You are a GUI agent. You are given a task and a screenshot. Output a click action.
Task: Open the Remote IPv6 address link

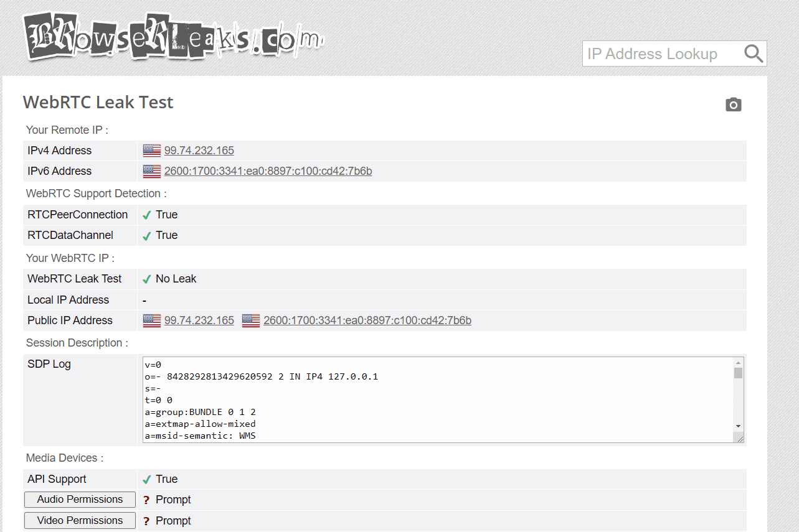268,171
